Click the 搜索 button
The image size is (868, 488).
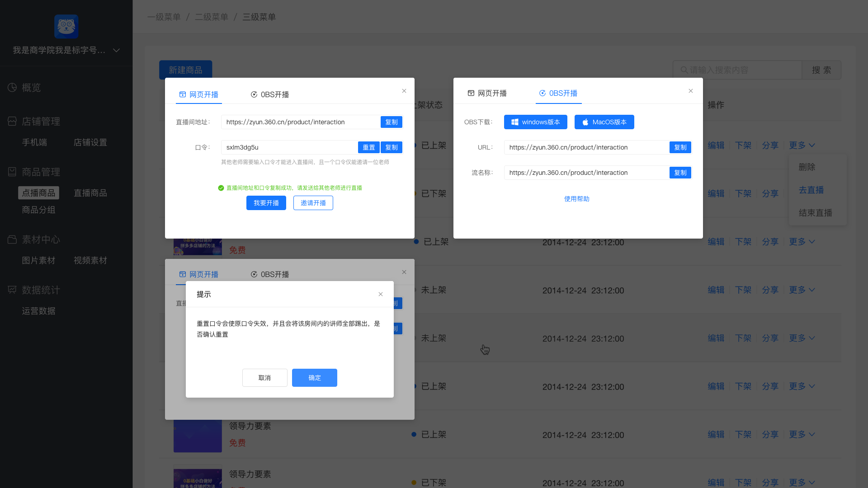(821, 70)
